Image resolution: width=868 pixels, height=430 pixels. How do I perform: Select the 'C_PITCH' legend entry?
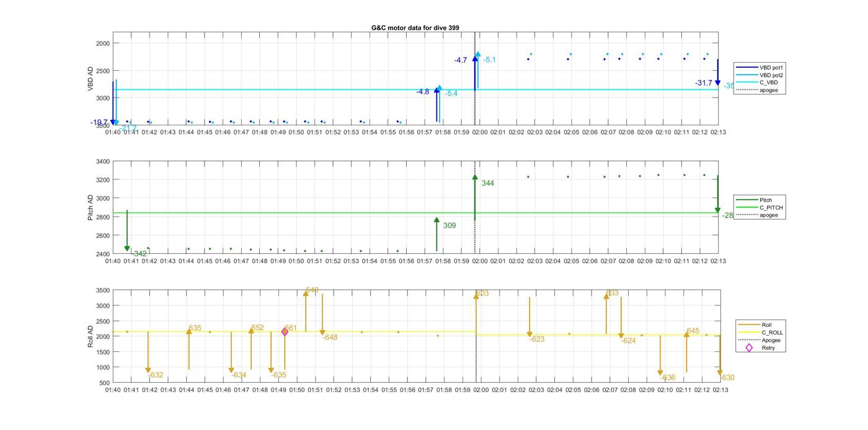coord(759,208)
